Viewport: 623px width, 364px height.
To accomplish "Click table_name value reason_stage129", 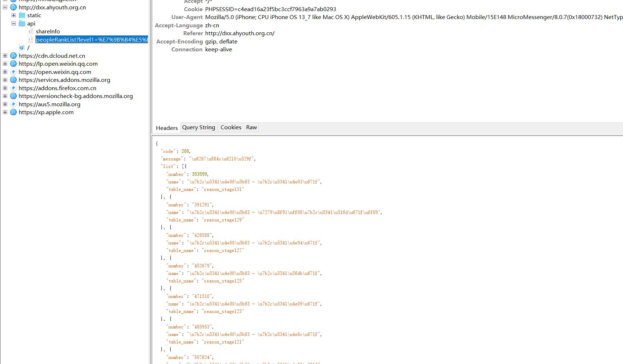I will pyautogui.click(x=223, y=220).
